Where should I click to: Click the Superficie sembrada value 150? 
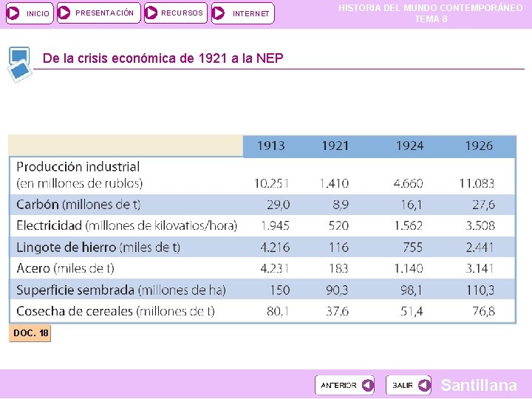[280, 290]
